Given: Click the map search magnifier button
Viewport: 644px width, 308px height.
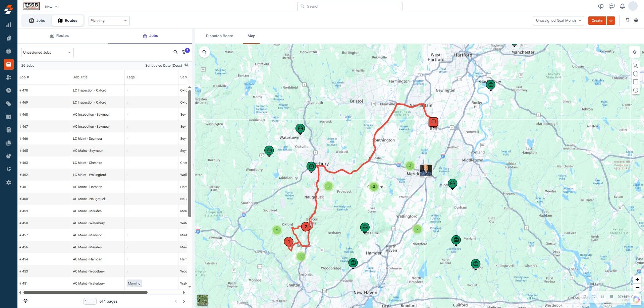Looking at the screenshot, I should (x=204, y=52).
